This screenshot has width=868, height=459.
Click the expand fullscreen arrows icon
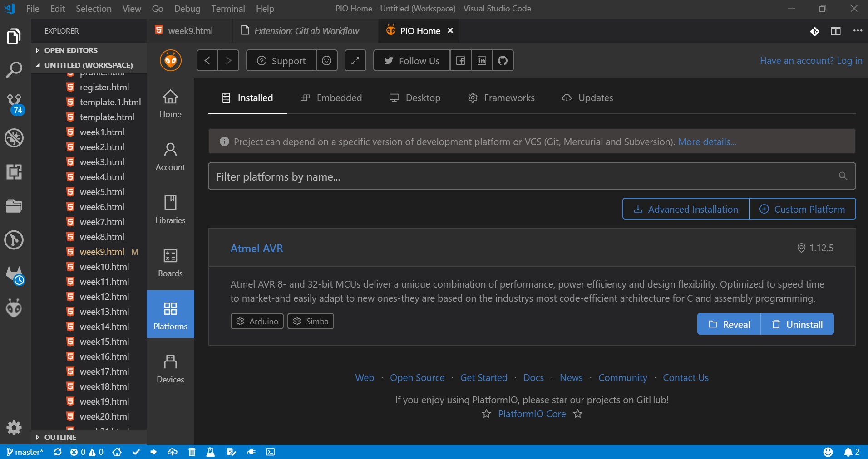pyautogui.click(x=355, y=60)
